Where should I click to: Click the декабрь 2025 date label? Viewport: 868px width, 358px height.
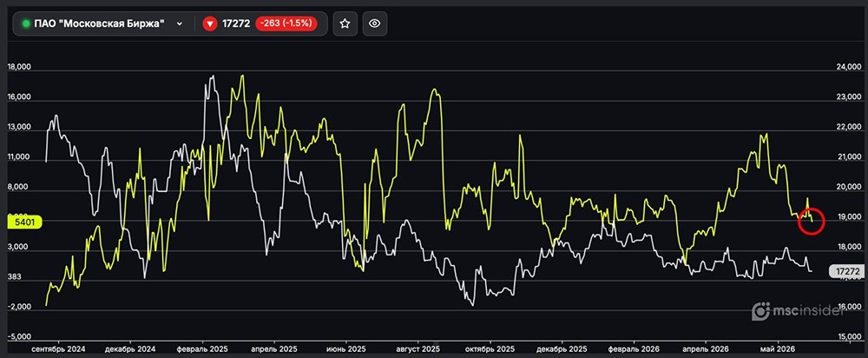[562, 349]
